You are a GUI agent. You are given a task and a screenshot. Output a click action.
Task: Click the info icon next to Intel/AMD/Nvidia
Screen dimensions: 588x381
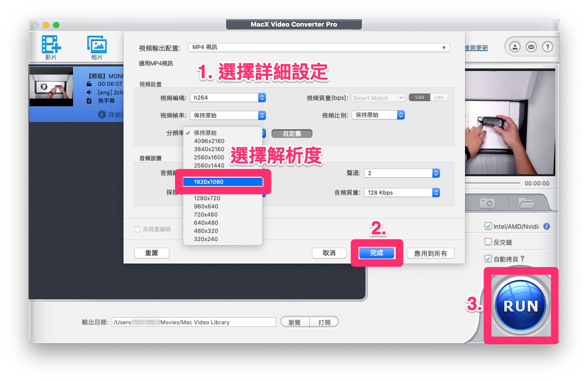click(x=546, y=226)
